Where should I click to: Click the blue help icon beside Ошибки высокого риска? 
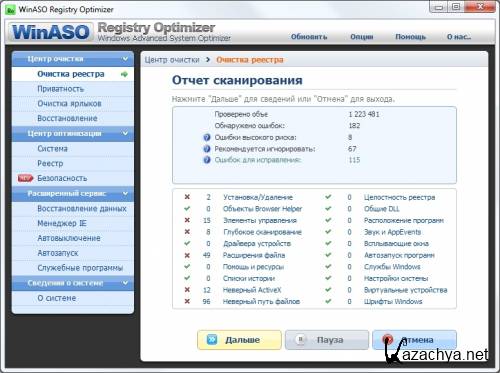click(x=207, y=137)
